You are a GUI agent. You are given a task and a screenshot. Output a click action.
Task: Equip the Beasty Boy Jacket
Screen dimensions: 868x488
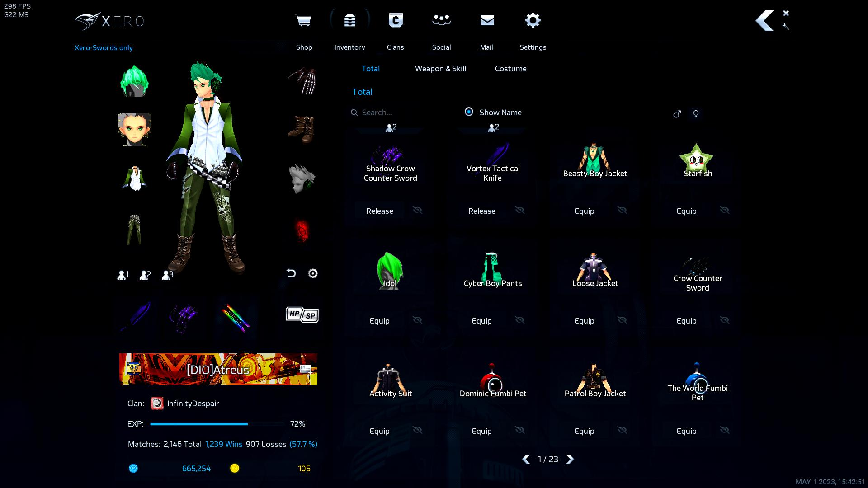coord(584,211)
